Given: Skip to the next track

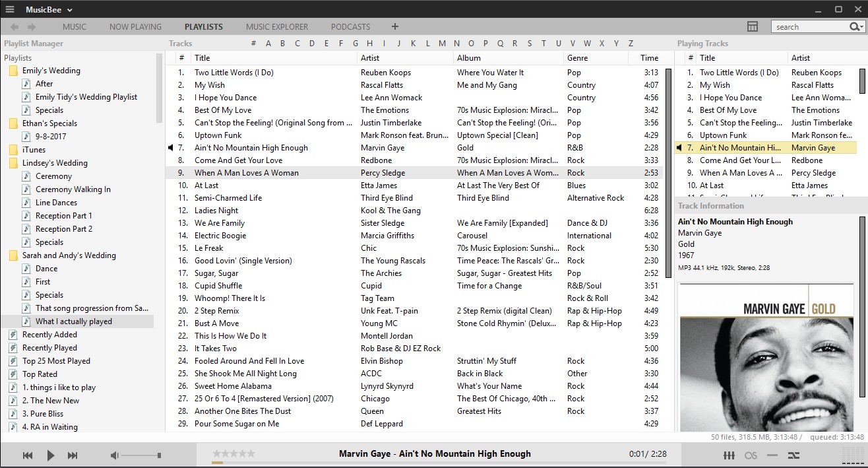Looking at the screenshot, I should coord(73,455).
